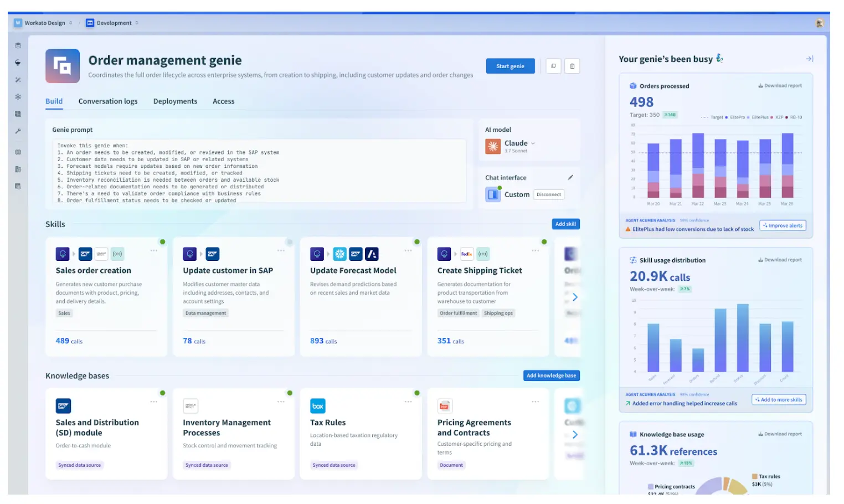Toggle the green status dot on Sales order creation

click(x=162, y=241)
